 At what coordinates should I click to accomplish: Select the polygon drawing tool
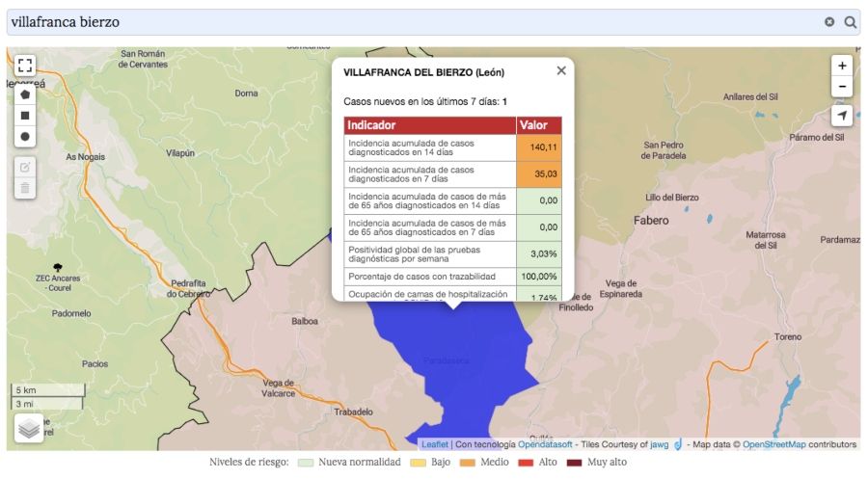25,94
